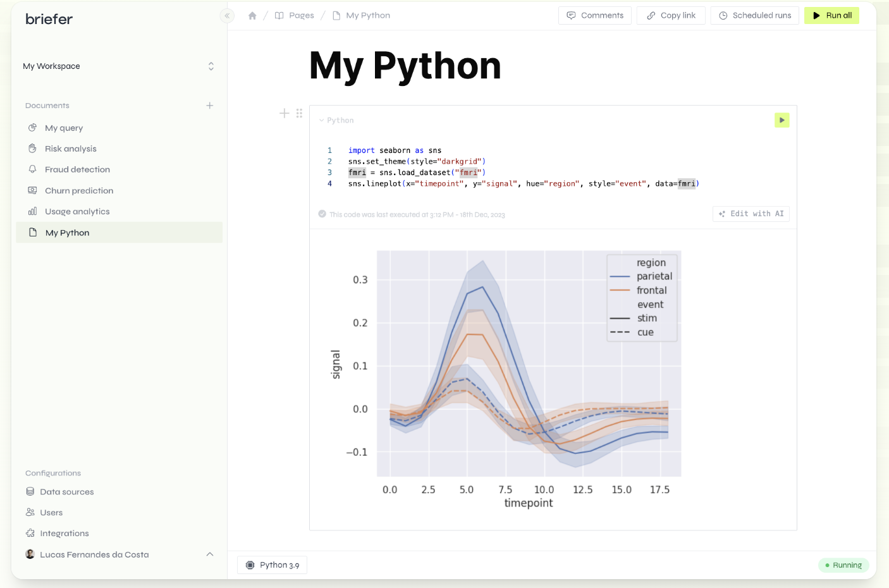Select the My Python breadcrumb entry
Viewport: 889px width, 588px height.
click(x=367, y=15)
